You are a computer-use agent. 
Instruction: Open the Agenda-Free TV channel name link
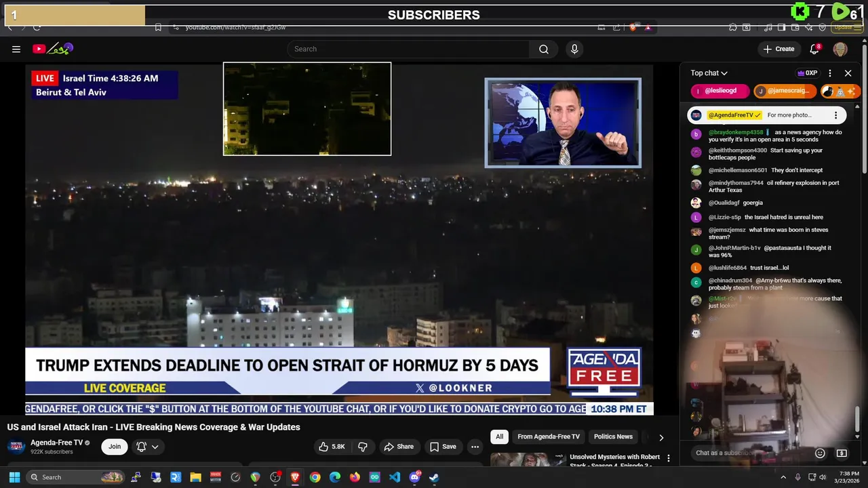56,443
